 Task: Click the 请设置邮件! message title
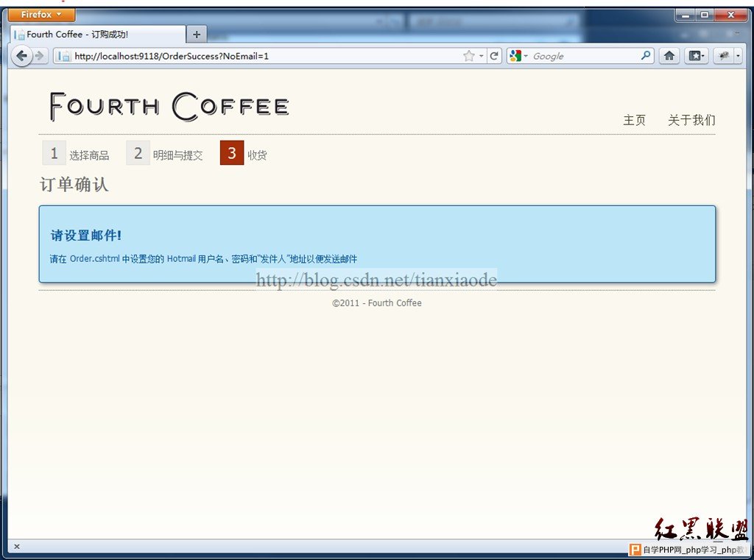[85, 235]
